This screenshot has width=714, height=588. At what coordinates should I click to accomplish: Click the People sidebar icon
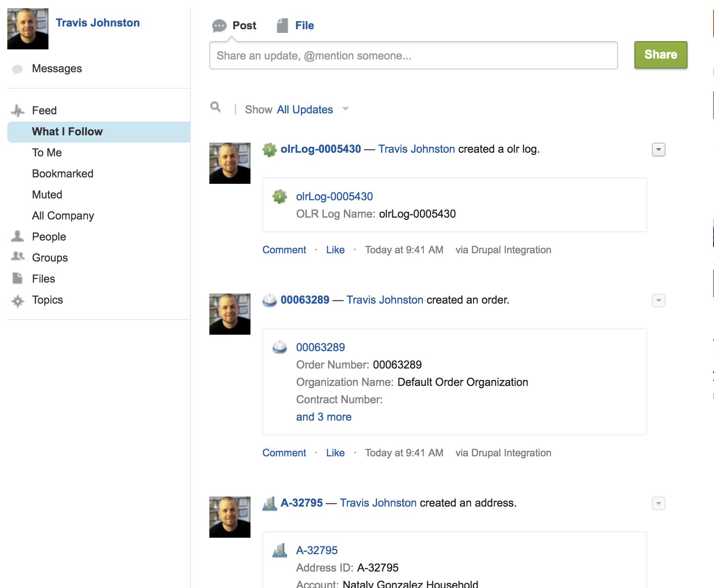(17, 235)
